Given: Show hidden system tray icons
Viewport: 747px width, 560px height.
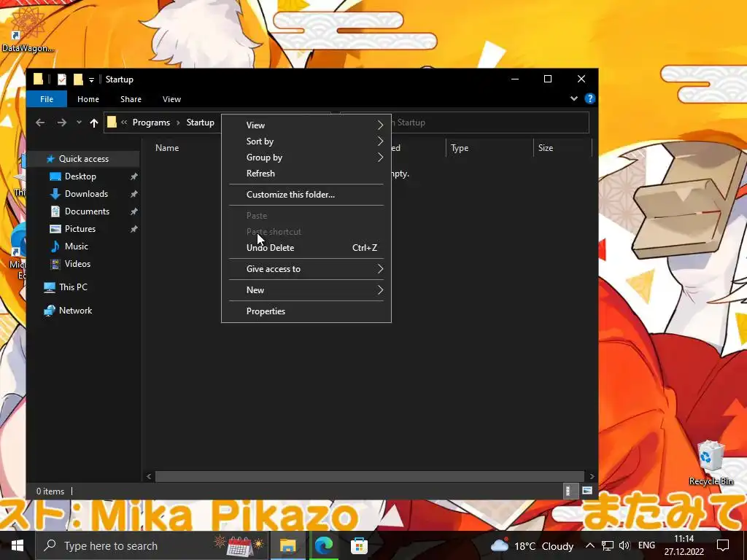Looking at the screenshot, I should (589, 545).
